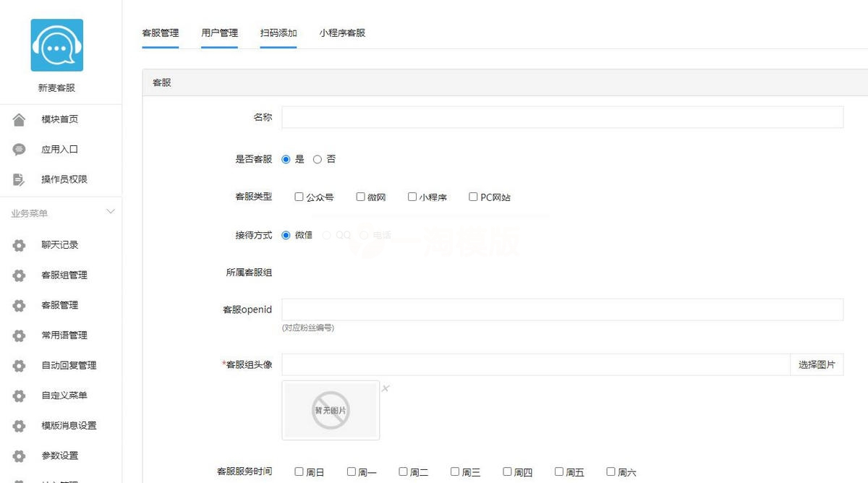Check the 公众号 service type checkbox
The width and height of the screenshot is (868, 483).
point(298,196)
